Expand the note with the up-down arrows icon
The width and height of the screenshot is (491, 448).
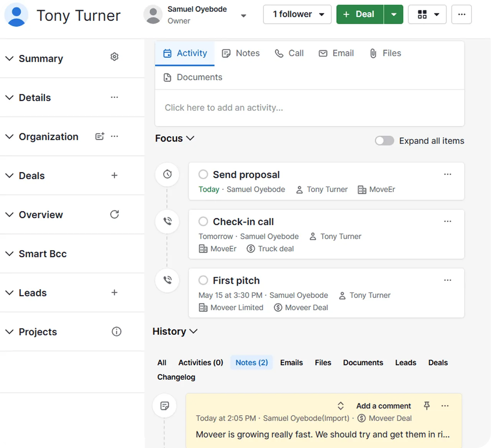pos(341,406)
